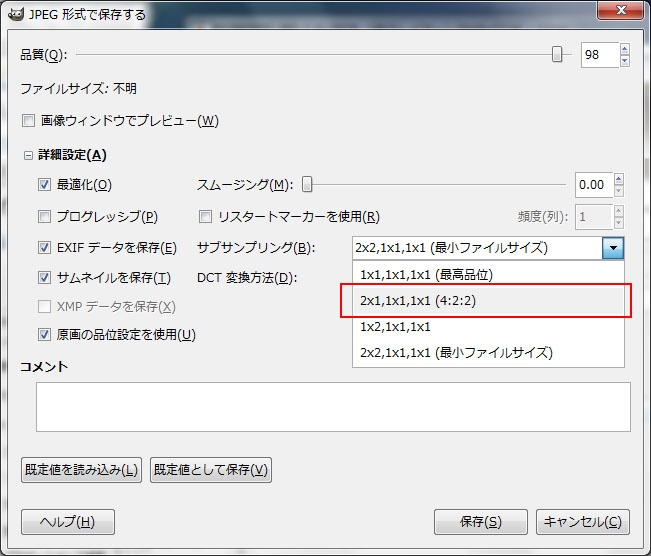Click the 頻度(列) stepper up arrow

point(619,211)
